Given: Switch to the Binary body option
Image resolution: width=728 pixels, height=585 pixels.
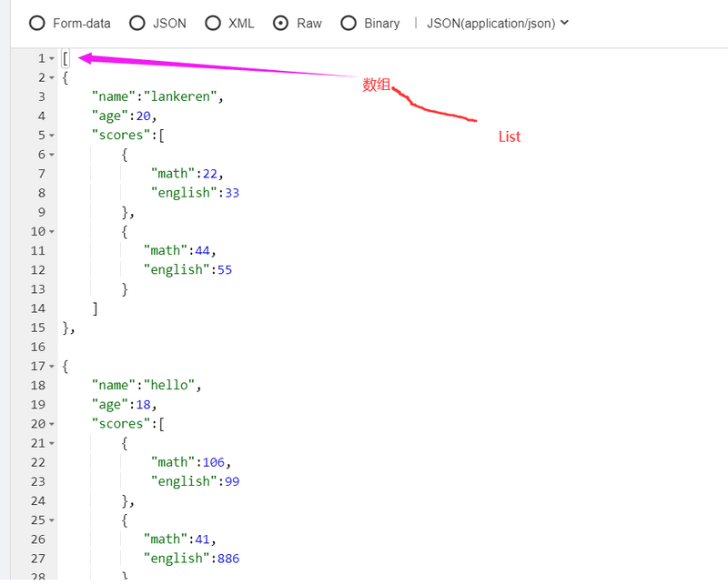Looking at the screenshot, I should tap(349, 24).
